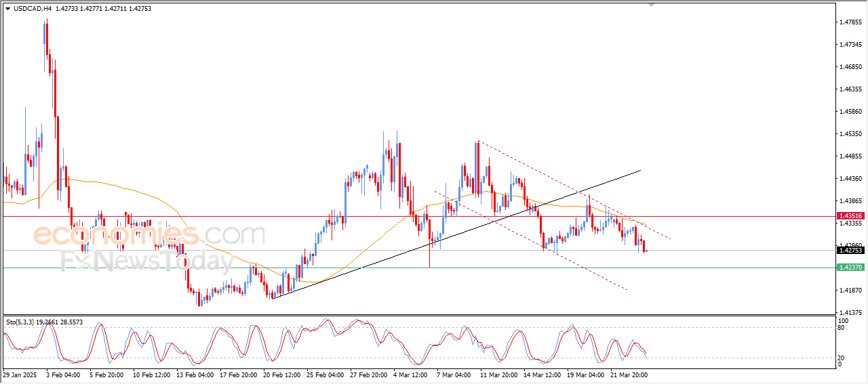
Task: Select the lower dashed red channel line
Action: pos(530,240)
